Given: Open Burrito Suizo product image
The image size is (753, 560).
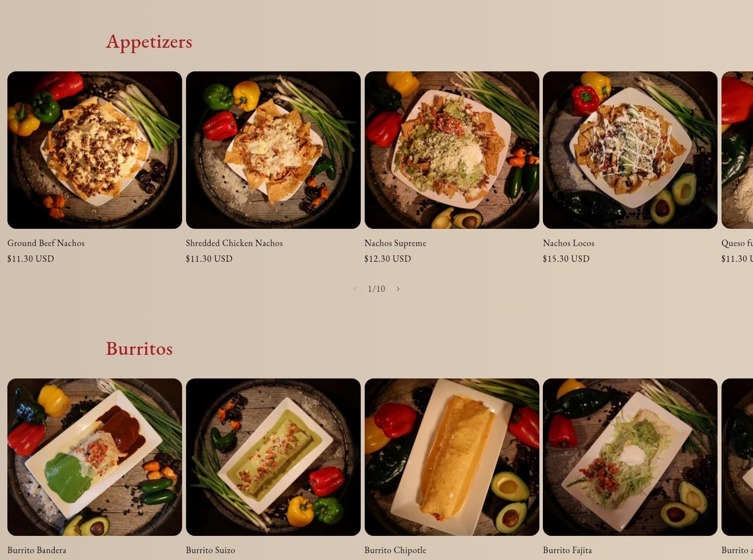Looking at the screenshot, I should (x=273, y=457).
